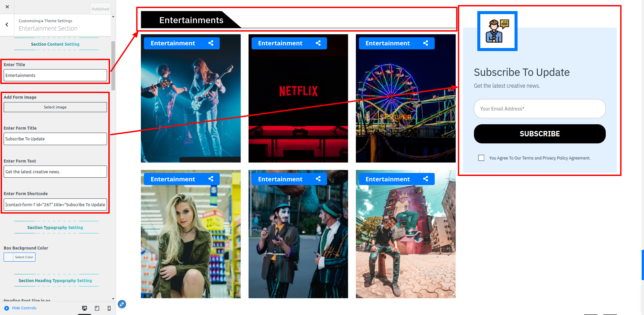Click the share icon on the blonde woman Entertainment card
644x315 pixels.
tap(211, 179)
